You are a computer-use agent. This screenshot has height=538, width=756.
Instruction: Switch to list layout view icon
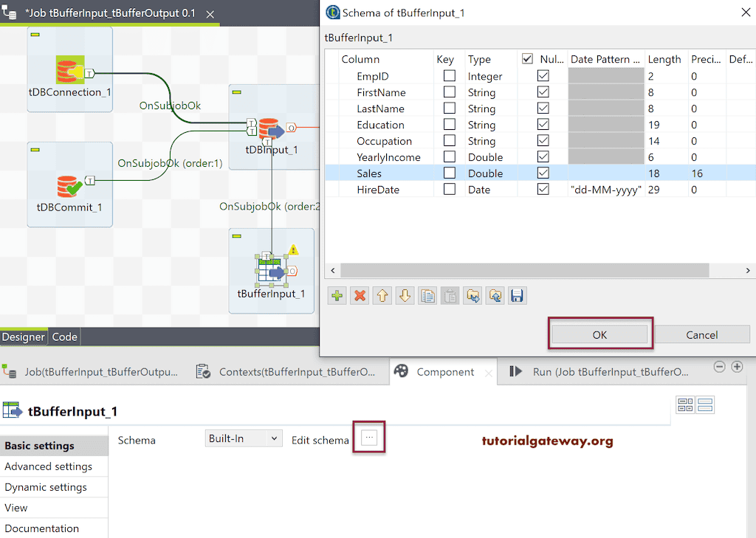click(705, 405)
